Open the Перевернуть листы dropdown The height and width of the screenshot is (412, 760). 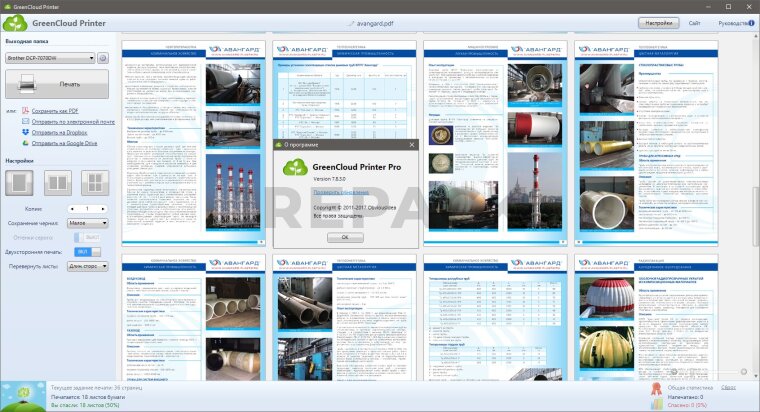(86, 266)
